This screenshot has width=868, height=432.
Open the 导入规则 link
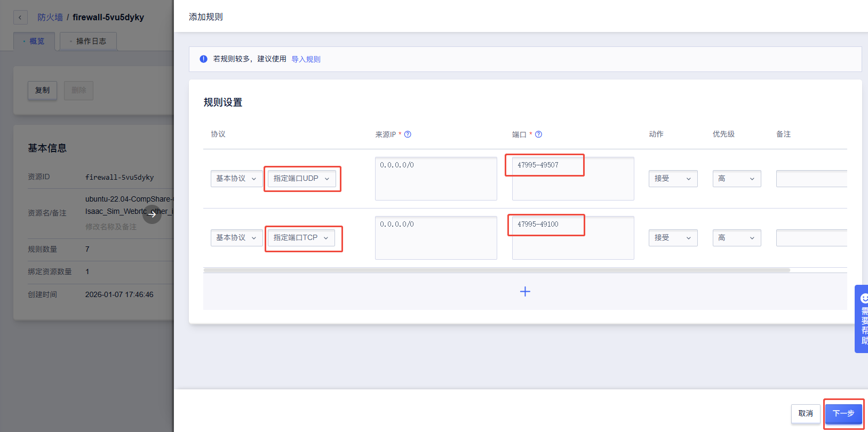[306, 59]
